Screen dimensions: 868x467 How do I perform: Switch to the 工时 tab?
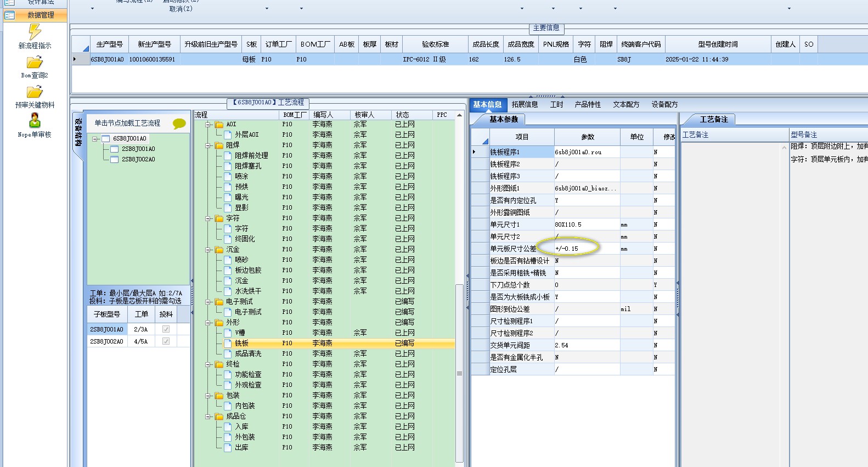pos(556,104)
